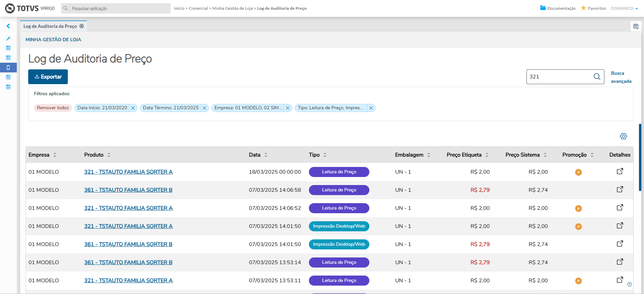Click the search magnifier in the 321 field
644x294 pixels.
coord(597,77)
